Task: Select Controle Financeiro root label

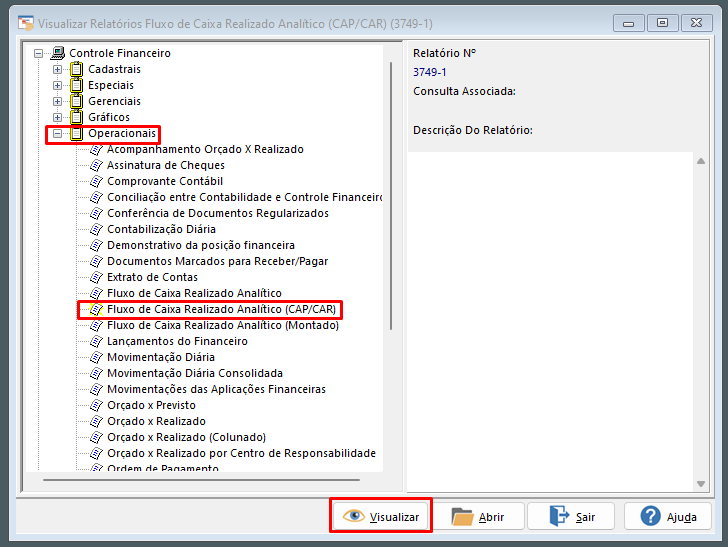Action: [x=120, y=53]
